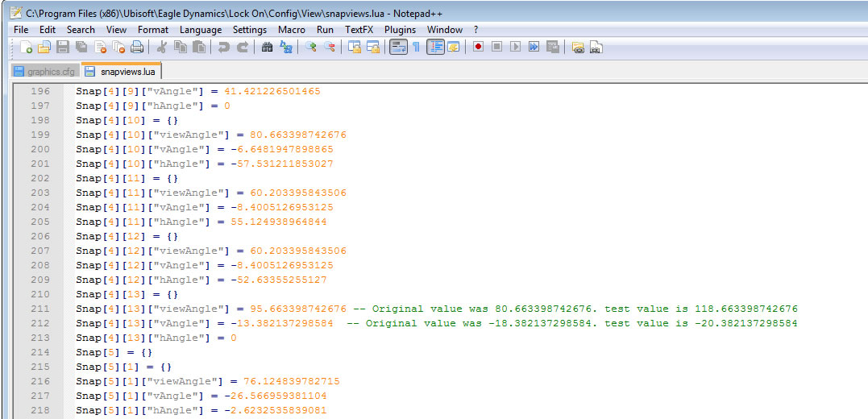The image size is (868, 419).
Task: Play back the recorded macro
Action: tap(515, 47)
